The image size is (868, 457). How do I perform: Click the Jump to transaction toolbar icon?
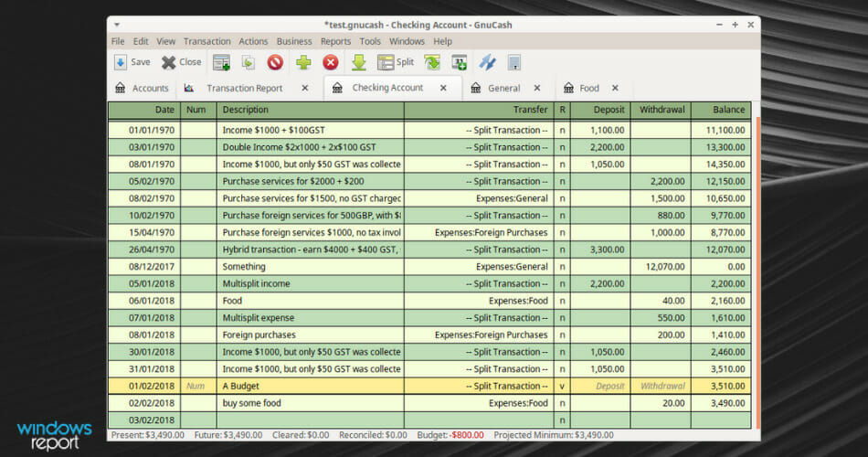tap(432, 62)
